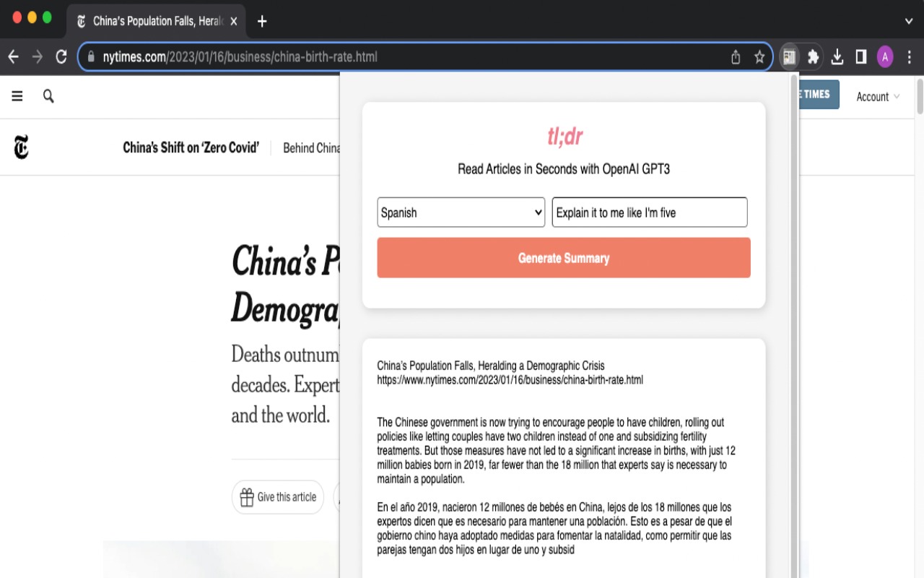Go forward with the browser forward arrow
924x578 pixels.
point(38,57)
